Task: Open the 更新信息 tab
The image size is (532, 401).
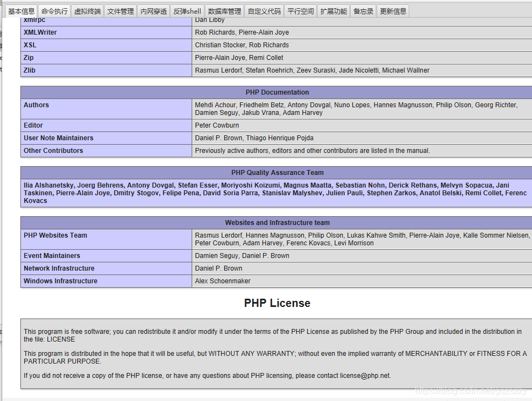Action: coord(393,11)
